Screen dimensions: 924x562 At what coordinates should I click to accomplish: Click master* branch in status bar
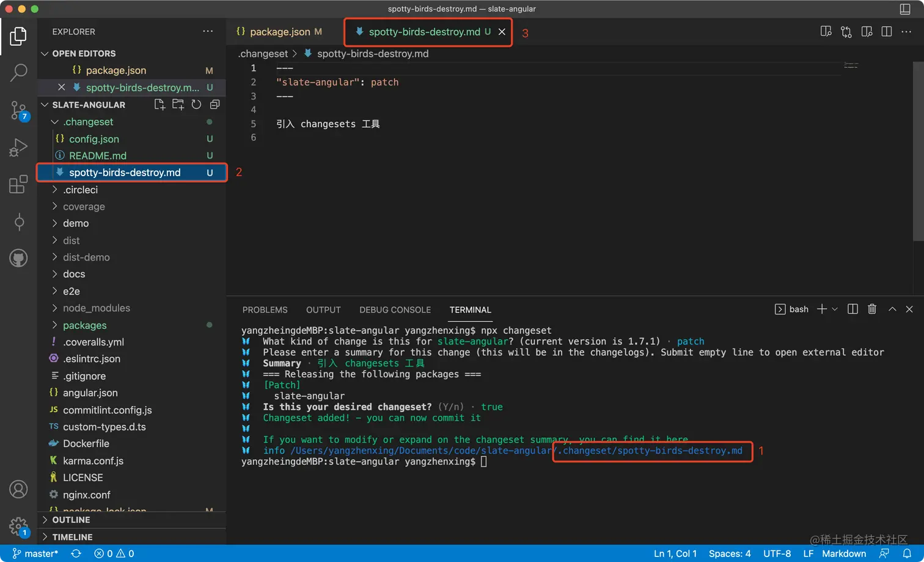(35, 553)
